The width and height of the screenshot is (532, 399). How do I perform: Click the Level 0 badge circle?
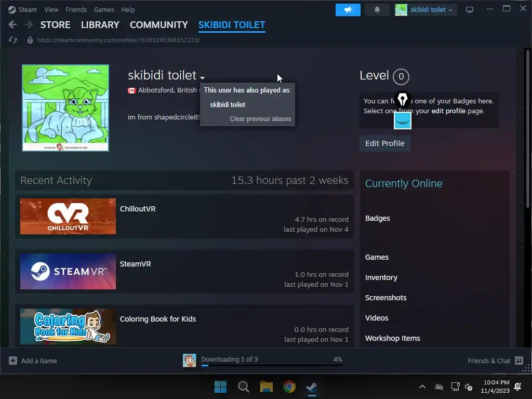(401, 77)
